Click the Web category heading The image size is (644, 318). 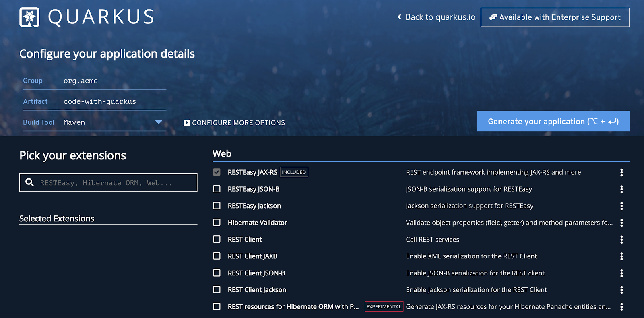click(x=222, y=154)
